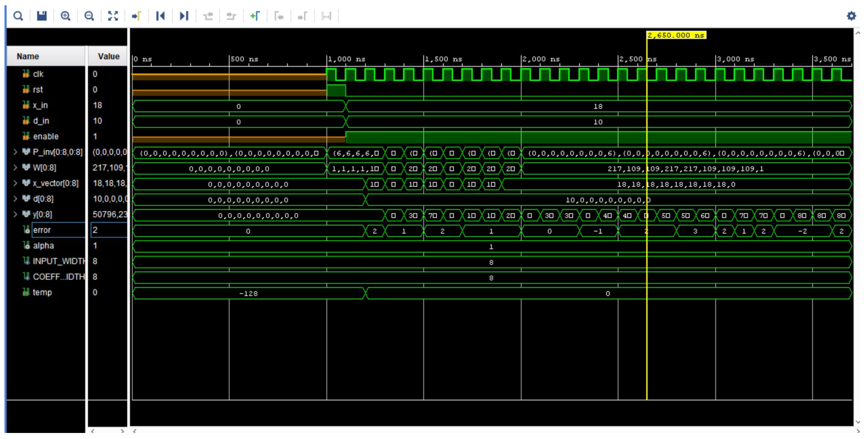Click the Go to Cursor icon
This screenshot has width=868, height=439.
click(x=136, y=16)
